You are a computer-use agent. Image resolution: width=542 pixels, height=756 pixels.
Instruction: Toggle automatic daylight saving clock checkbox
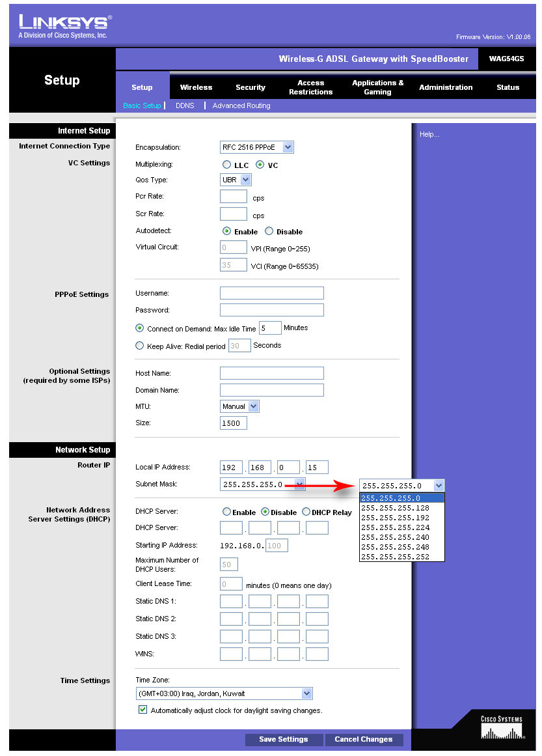[x=142, y=709]
